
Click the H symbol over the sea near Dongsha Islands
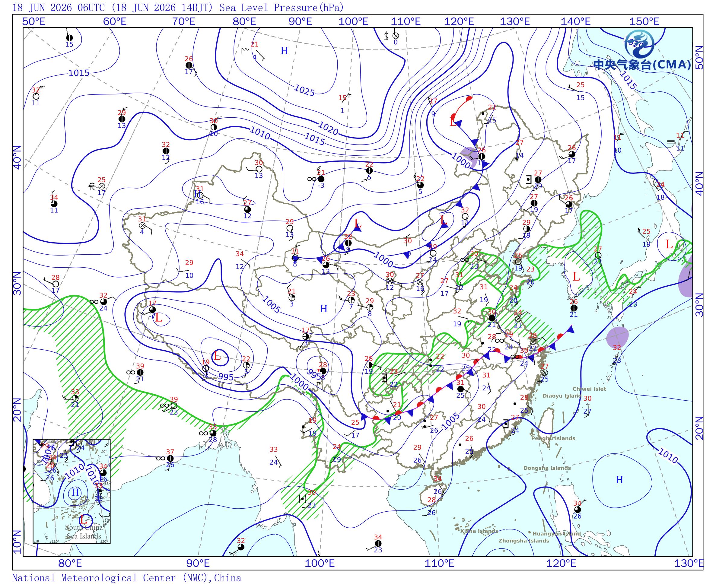pyautogui.click(x=619, y=480)
